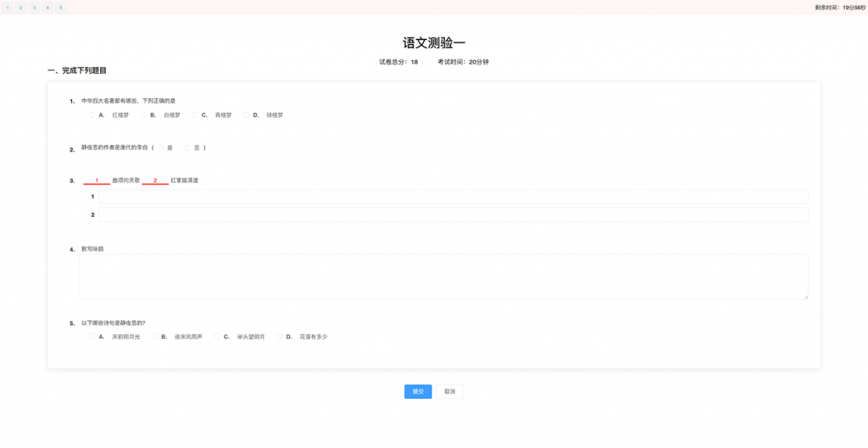Focus blank 2 answer input field
Screen dimensions: 868x448
pos(453,214)
